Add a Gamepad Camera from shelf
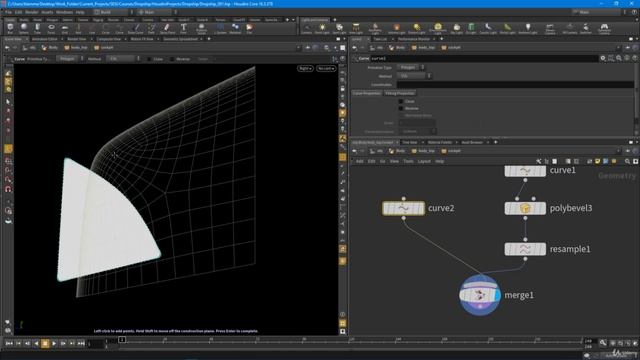Image resolution: width=640 pixels, height=360 pixels. pyautogui.click(x=604, y=29)
